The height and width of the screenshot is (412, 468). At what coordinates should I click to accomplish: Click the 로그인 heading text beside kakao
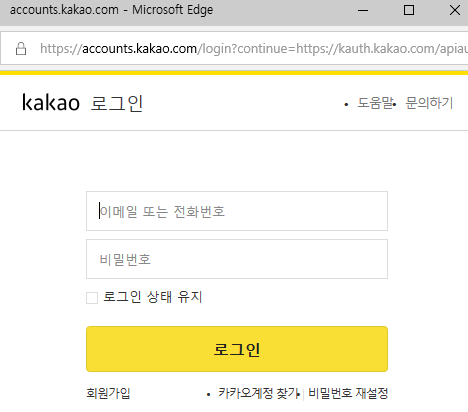pos(117,103)
